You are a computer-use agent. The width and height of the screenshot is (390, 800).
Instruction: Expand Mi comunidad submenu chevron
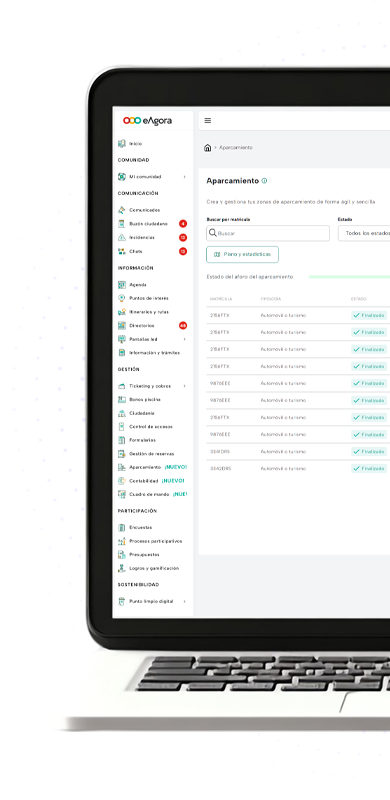click(x=184, y=177)
